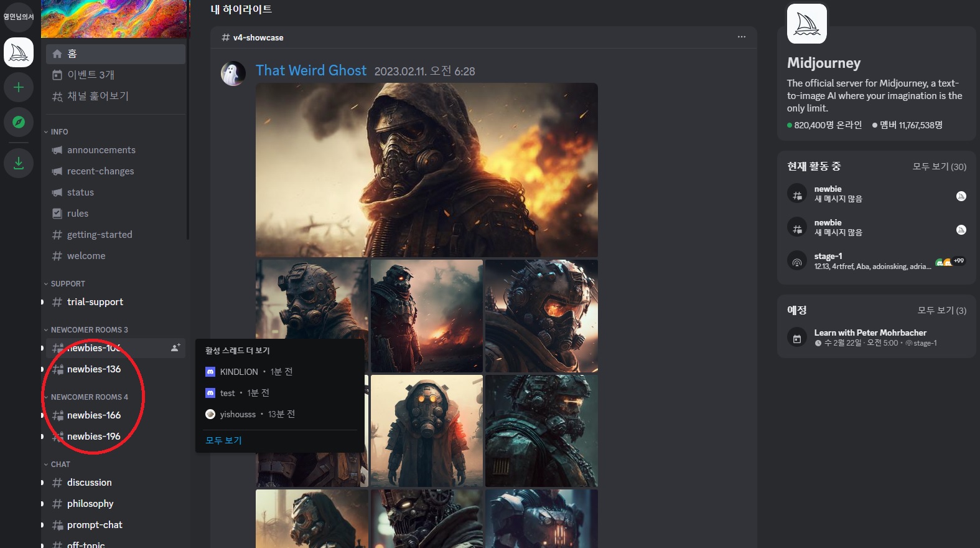Image resolution: width=980 pixels, height=548 pixels.
Task: Open the KINDLION active thread
Action: point(280,372)
